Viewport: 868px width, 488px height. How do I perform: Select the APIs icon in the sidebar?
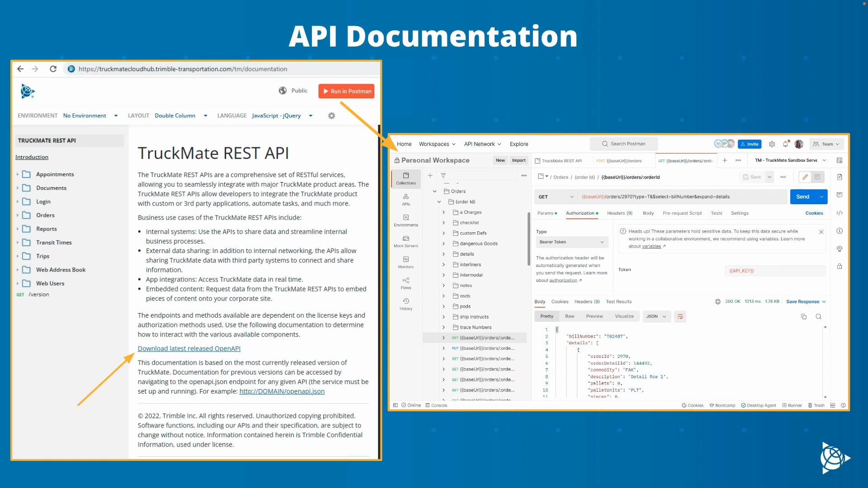pos(406,199)
